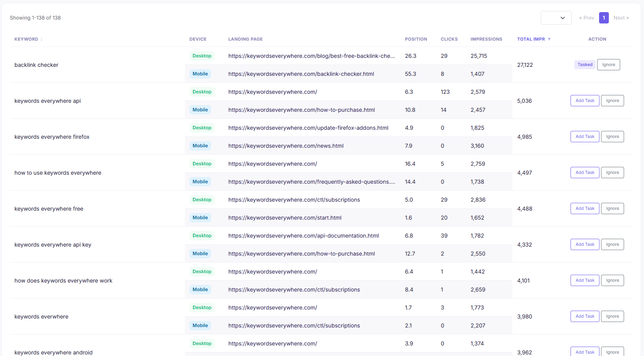Open ctl/subscriptions link in keywords everywhere free
This screenshot has height=356, width=644.
click(294, 200)
